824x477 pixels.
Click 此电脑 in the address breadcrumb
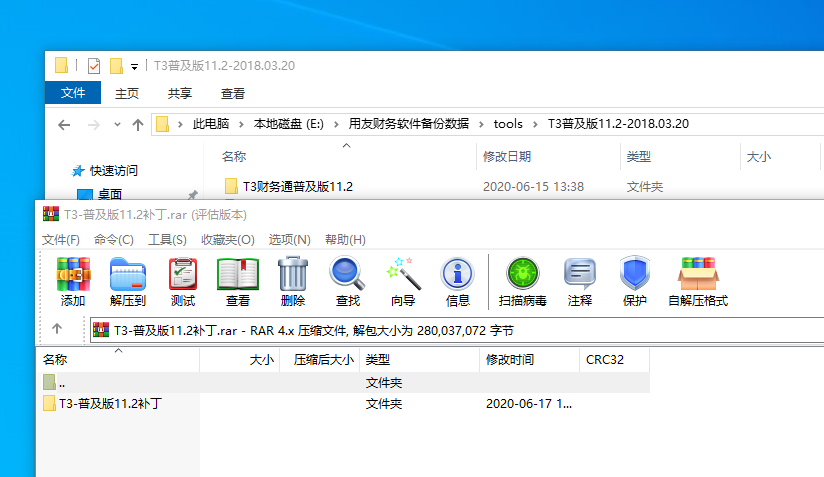[211, 124]
